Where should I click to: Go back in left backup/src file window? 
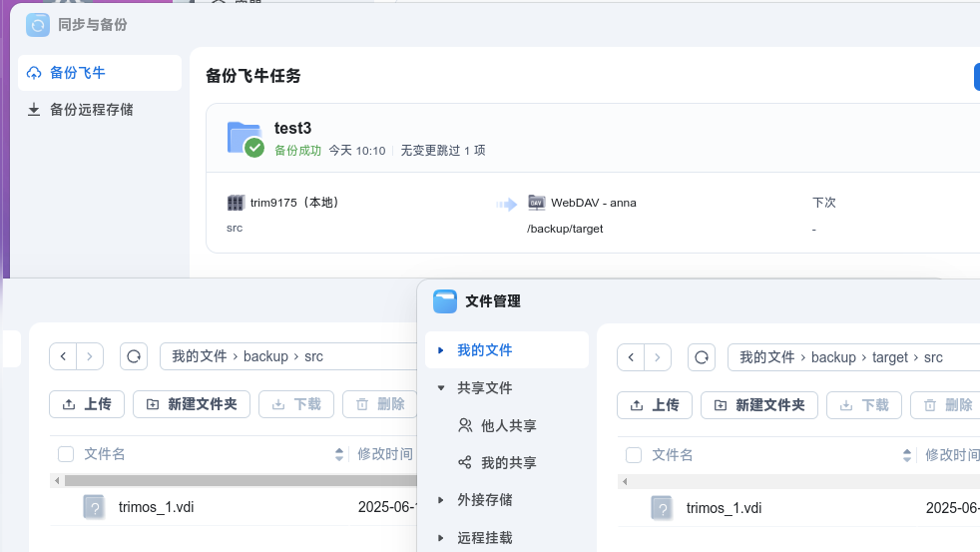click(63, 356)
